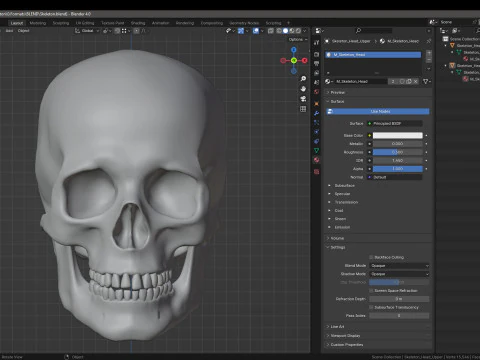The width and height of the screenshot is (480, 360).
Task: Click the blue Z axis on navigation gizmo
Action: click(x=294, y=50)
